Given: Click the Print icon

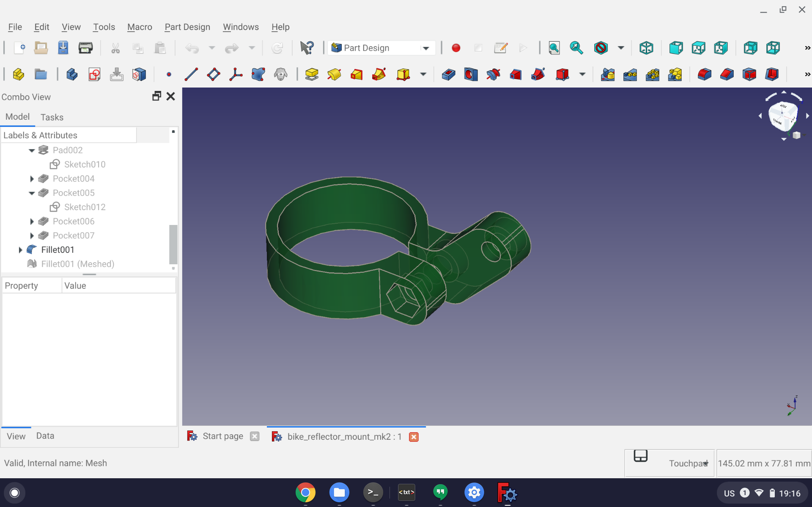Looking at the screenshot, I should pos(85,48).
